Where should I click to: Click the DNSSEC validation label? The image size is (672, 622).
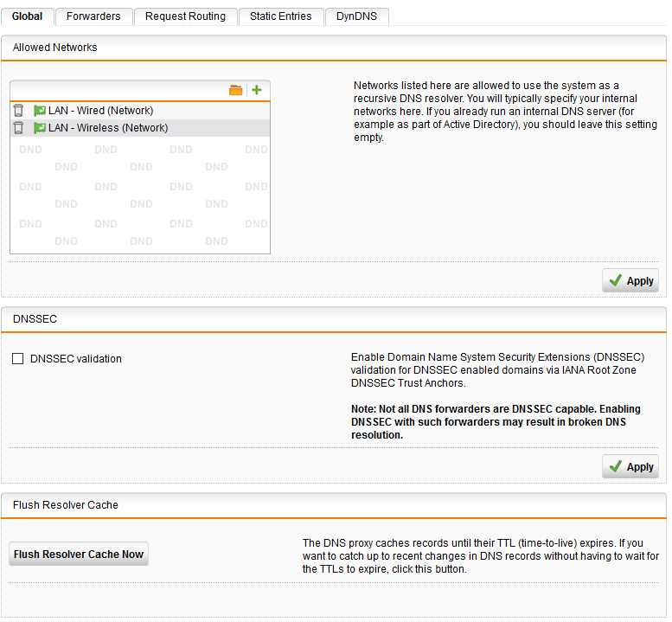[76, 359]
